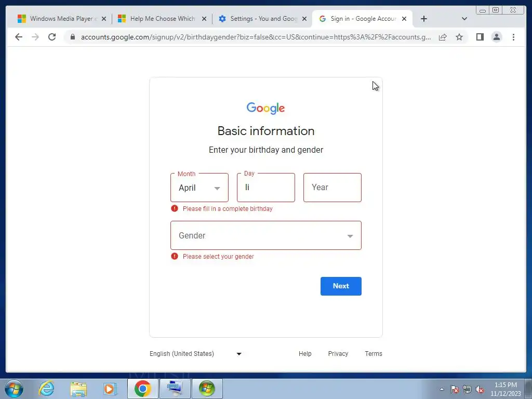This screenshot has width=532, height=399.
Task: Show hidden system tray icons
Action: click(x=442, y=389)
